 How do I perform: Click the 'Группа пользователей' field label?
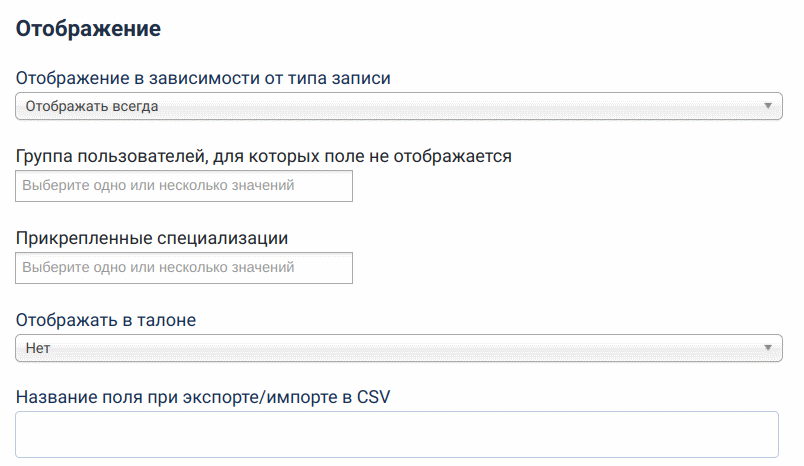(x=264, y=156)
